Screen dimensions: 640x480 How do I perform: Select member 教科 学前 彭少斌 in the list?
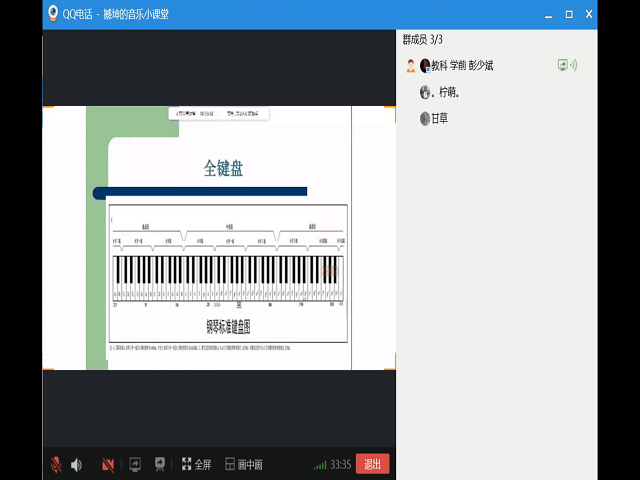pos(461,65)
